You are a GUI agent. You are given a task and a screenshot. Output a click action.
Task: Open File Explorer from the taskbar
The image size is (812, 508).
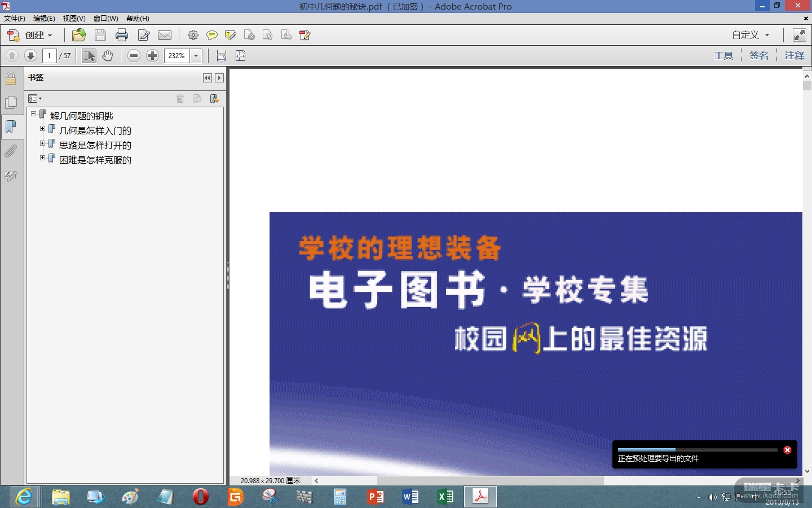coord(60,497)
